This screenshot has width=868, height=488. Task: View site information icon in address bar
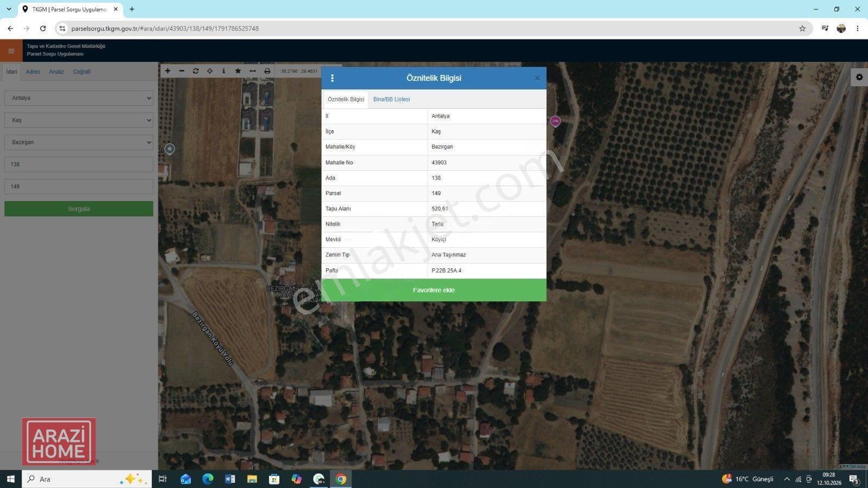point(62,28)
